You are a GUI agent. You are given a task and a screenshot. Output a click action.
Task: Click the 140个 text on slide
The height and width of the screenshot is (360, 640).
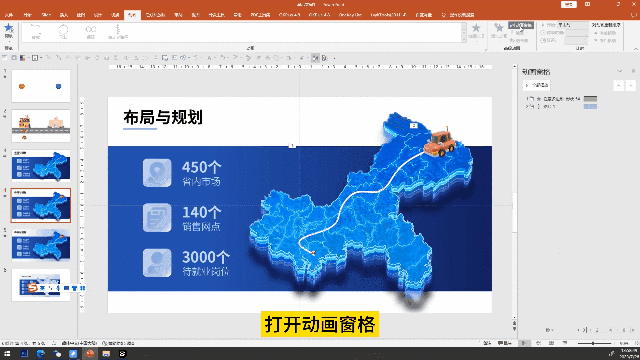201,212
